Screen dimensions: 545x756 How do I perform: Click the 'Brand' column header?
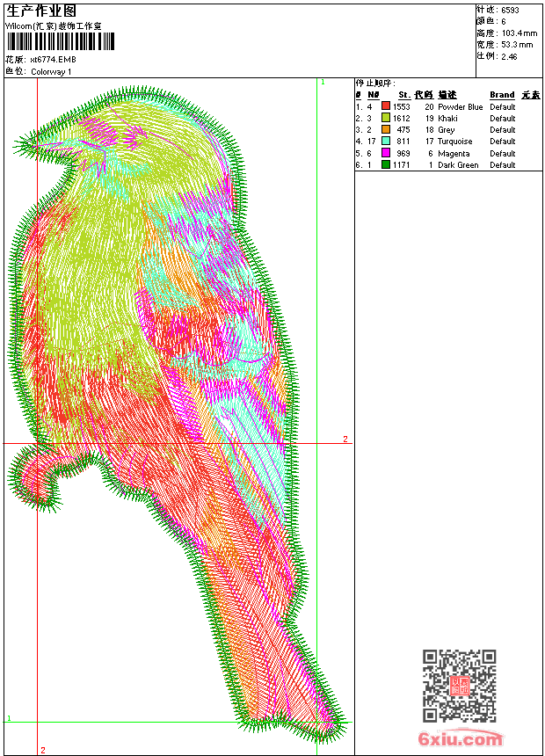click(502, 95)
